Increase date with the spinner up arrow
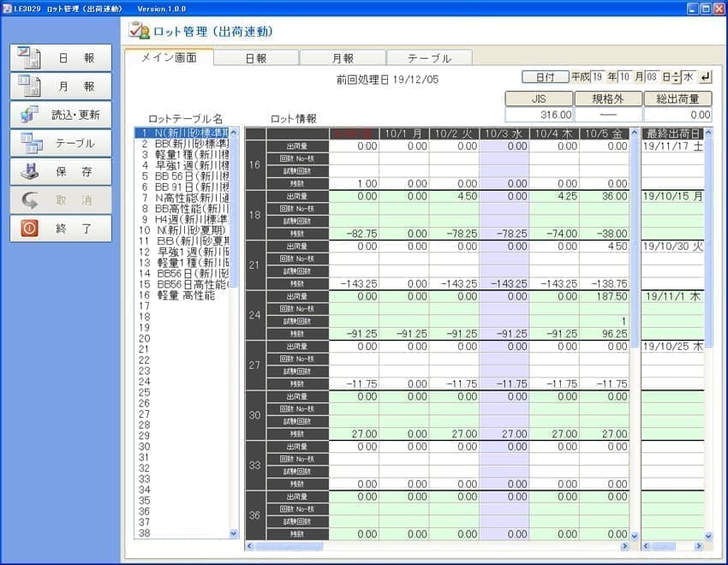 click(677, 74)
